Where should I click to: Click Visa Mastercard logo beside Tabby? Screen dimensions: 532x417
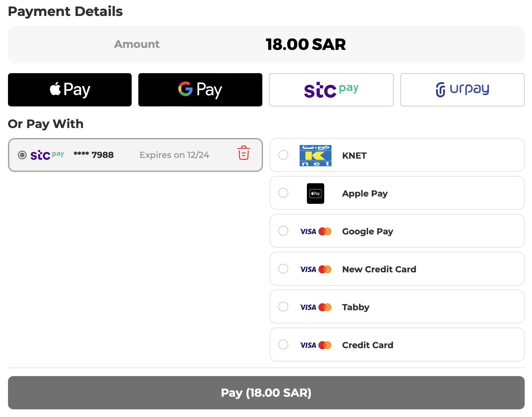pyautogui.click(x=315, y=307)
